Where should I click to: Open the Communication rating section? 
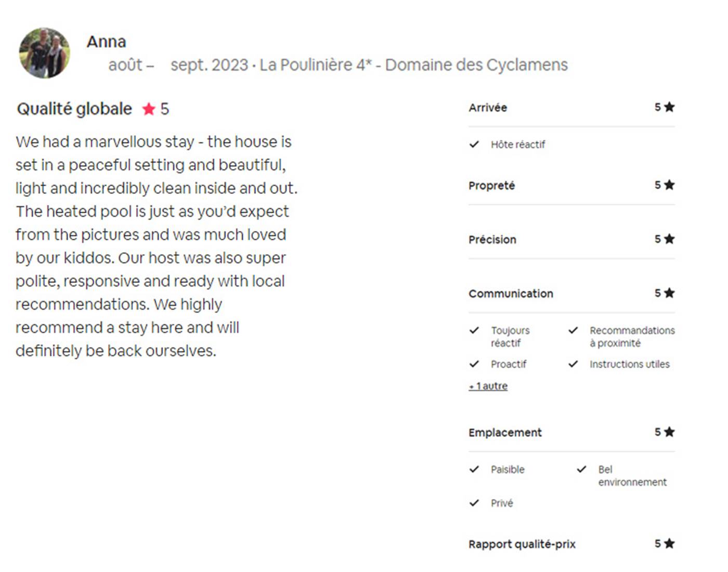[511, 294]
